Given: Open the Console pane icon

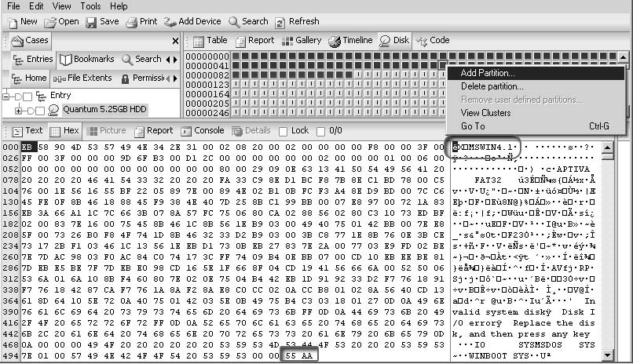Looking at the screenshot, I should (x=187, y=131).
